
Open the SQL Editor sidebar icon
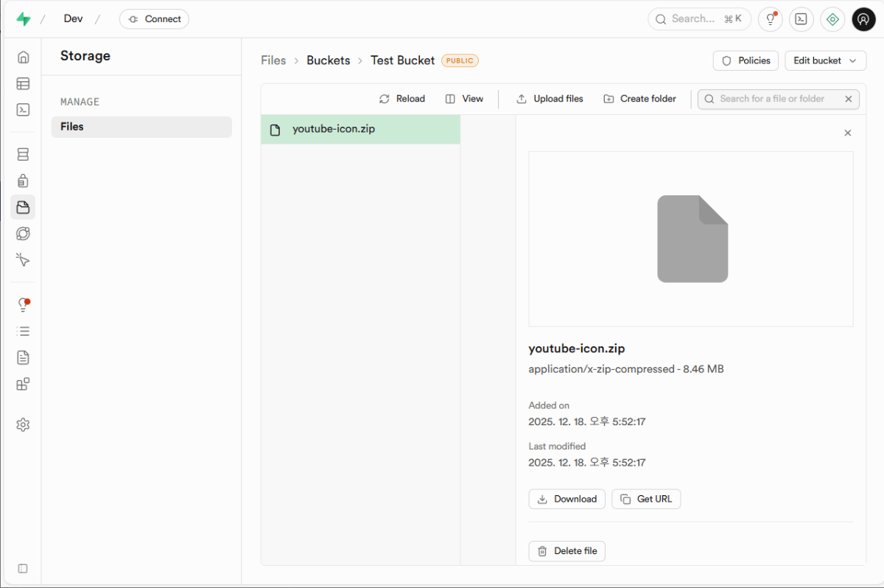click(x=23, y=110)
